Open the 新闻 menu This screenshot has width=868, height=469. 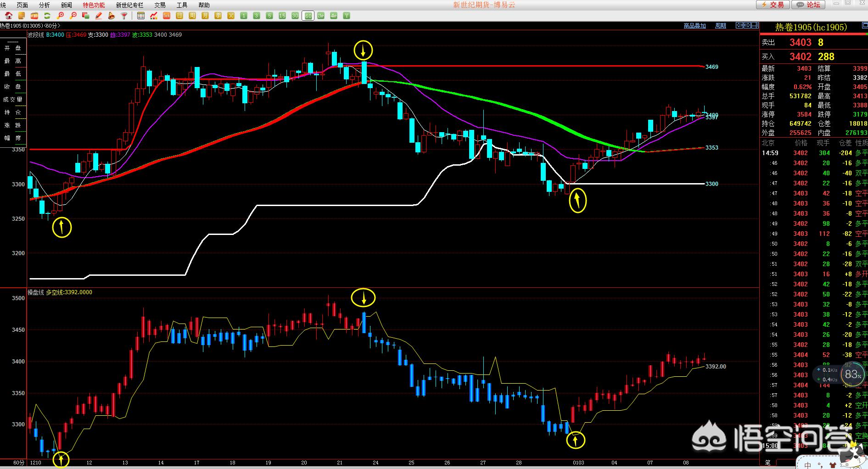point(66,5)
